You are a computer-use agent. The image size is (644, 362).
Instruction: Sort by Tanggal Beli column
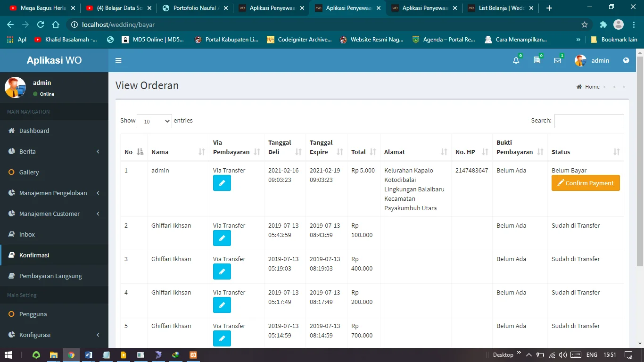(285, 147)
